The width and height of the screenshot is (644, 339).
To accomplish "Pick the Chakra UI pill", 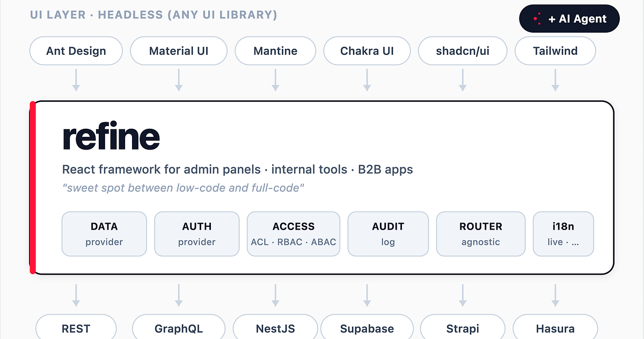I will (367, 51).
